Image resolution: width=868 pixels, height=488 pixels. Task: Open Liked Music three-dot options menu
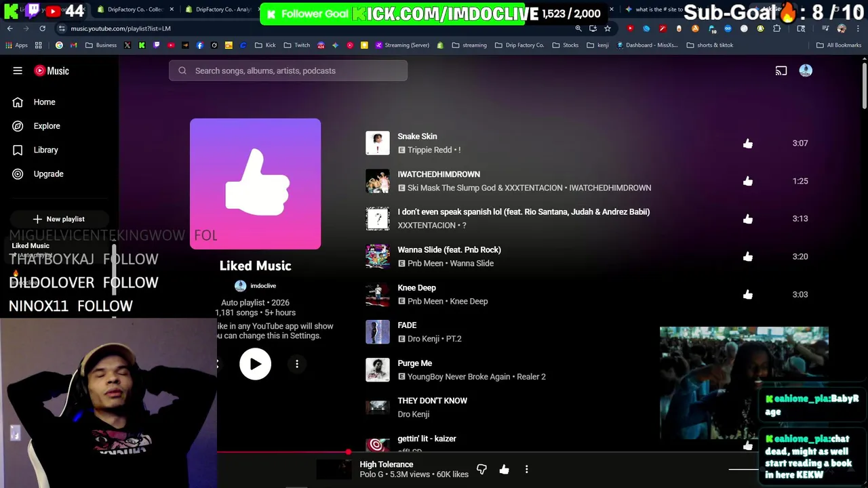297,364
